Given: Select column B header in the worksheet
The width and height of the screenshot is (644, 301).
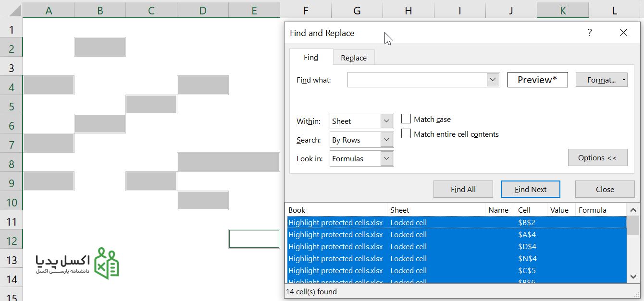Looking at the screenshot, I should click(100, 10).
